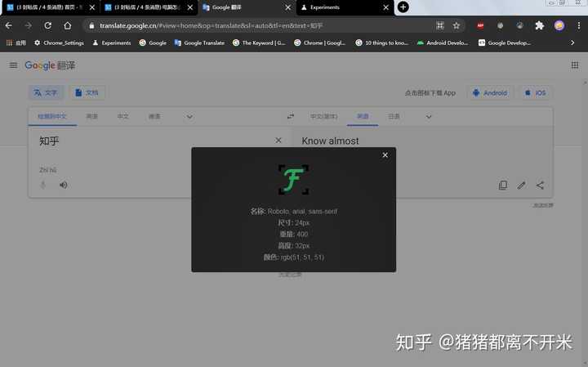Choose the document translation mode button
588x367 pixels.
87,92
